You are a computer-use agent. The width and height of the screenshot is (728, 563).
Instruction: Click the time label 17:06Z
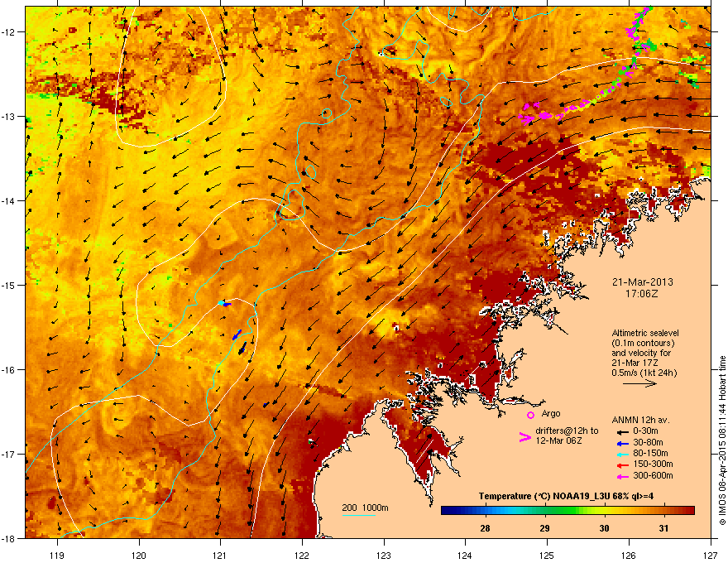coord(642,294)
